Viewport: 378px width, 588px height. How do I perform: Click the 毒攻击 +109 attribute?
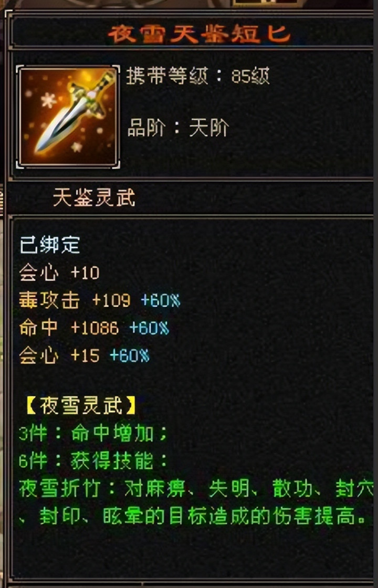click(x=75, y=300)
